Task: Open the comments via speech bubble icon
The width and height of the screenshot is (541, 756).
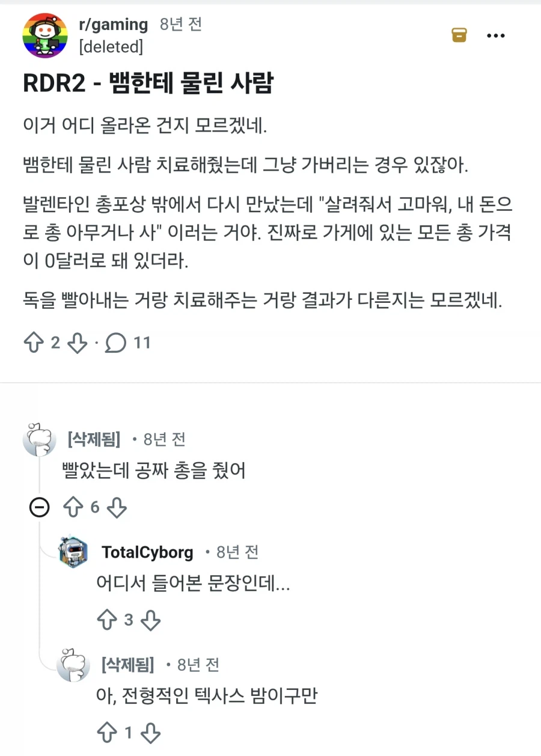Action: (114, 343)
